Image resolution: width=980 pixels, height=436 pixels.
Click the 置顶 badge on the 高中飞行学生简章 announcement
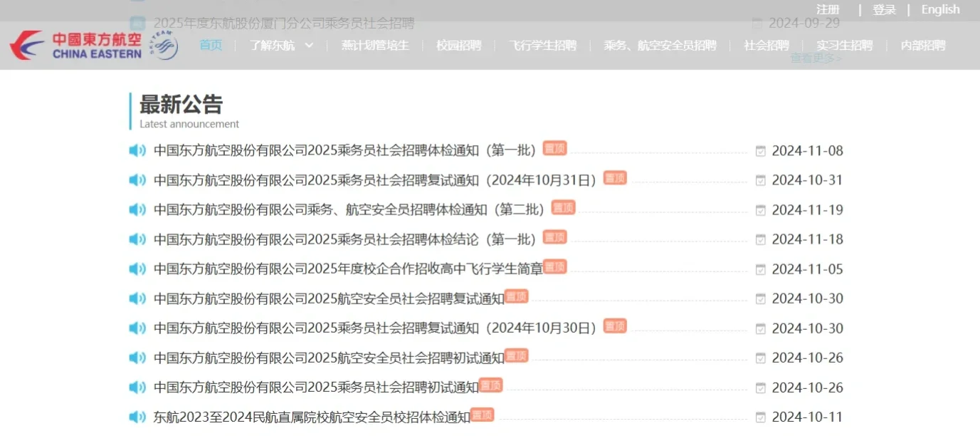tap(554, 266)
